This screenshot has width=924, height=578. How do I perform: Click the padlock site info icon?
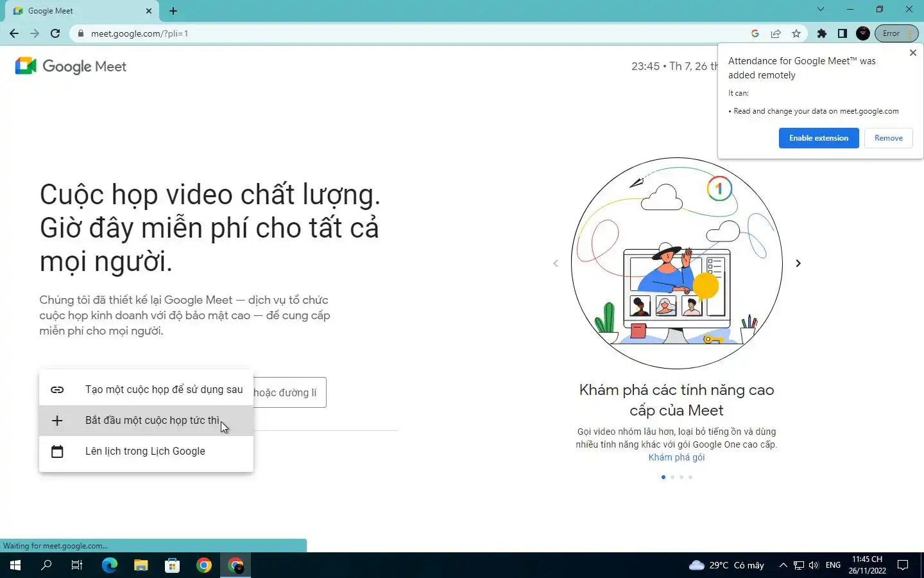[x=81, y=33]
